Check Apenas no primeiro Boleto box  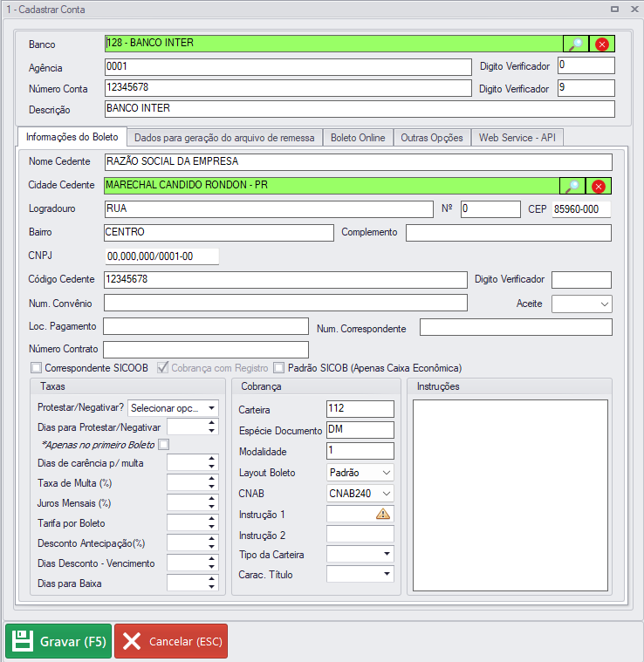click(164, 445)
